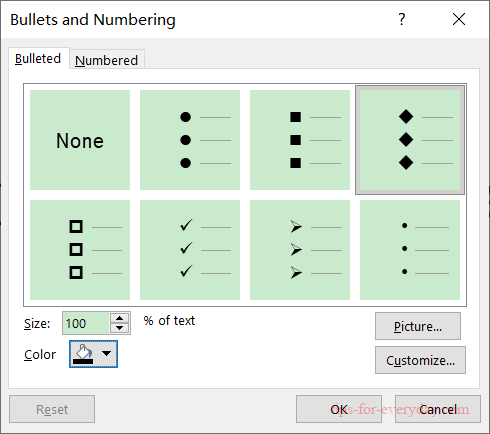Choose the small dot bullet style
Screen dimensions: 490x434
coord(410,250)
